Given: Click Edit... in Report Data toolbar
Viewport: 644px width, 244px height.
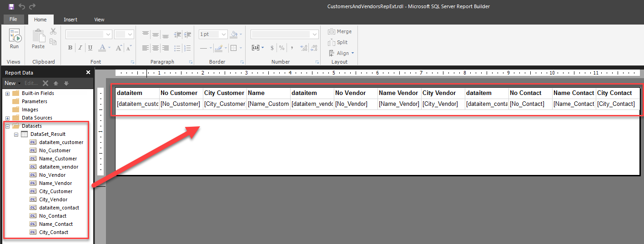Looking at the screenshot, I should coord(31,83).
